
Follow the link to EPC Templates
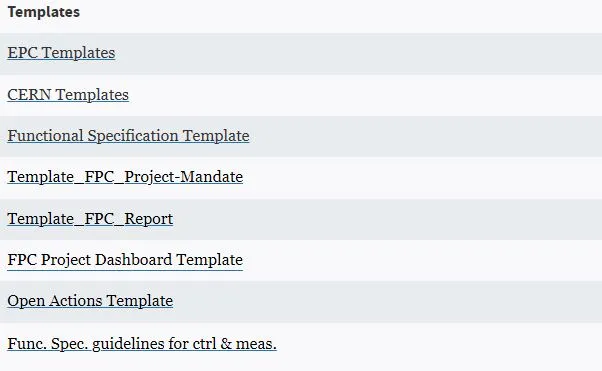pyautogui.click(x=61, y=53)
